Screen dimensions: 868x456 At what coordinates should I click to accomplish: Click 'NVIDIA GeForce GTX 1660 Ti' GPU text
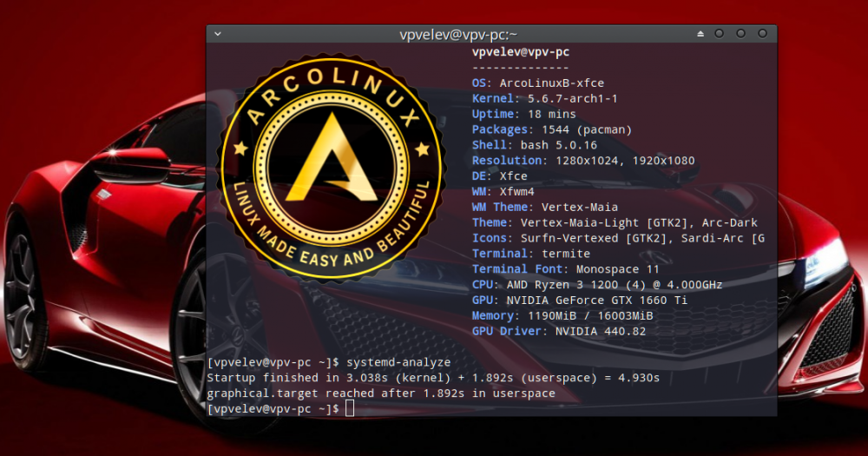point(597,301)
